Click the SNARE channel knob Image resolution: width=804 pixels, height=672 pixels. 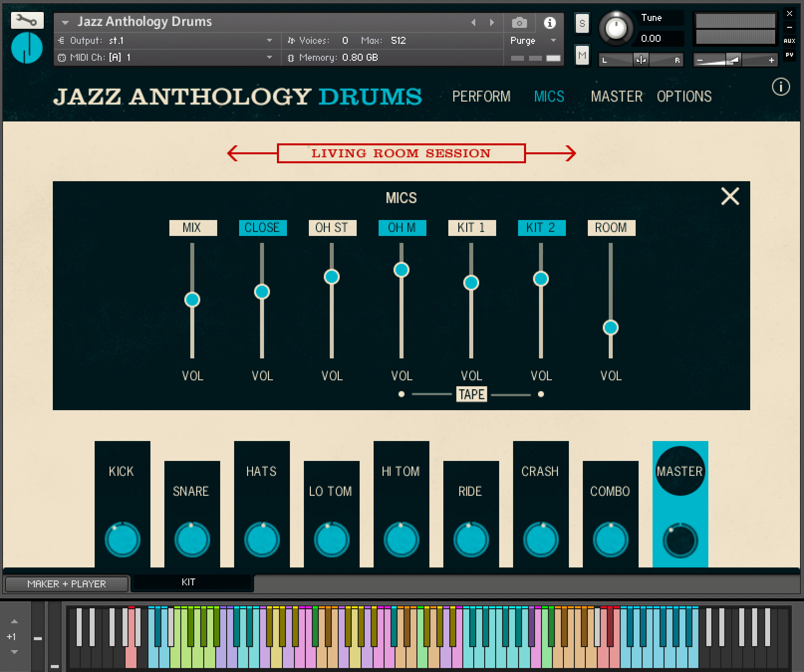click(192, 540)
